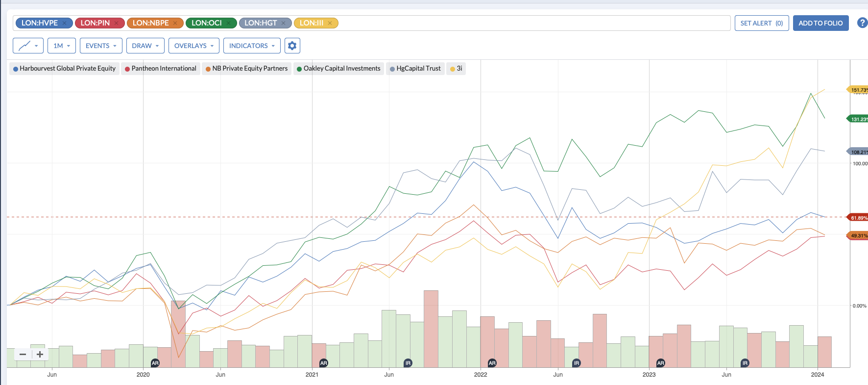
Task: Expand DRAW dropdown
Action: point(145,46)
